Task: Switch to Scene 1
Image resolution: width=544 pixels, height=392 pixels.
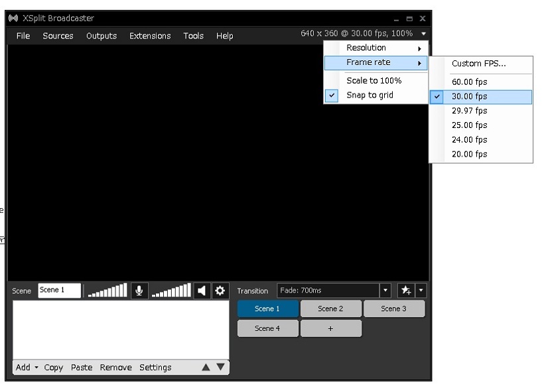Action: coord(267,308)
